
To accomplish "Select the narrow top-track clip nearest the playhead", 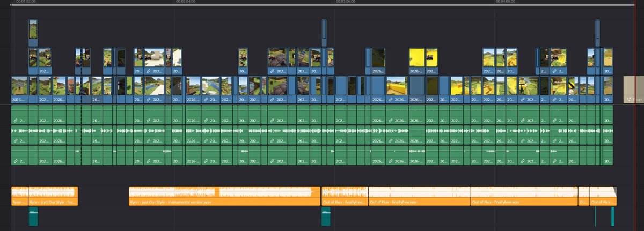I will (597, 33).
